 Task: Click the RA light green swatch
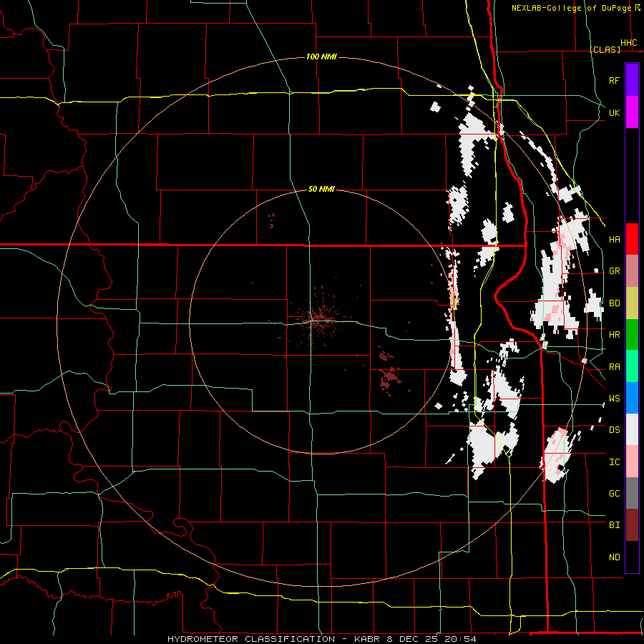632,366
